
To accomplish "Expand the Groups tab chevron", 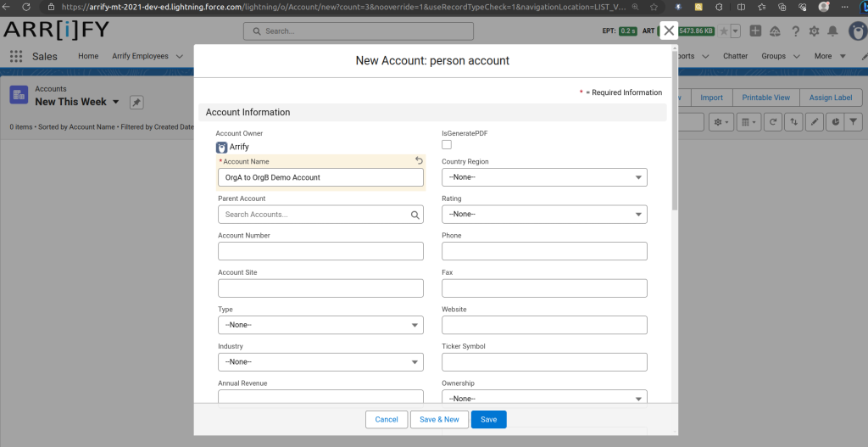I will pyautogui.click(x=797, y=57).
